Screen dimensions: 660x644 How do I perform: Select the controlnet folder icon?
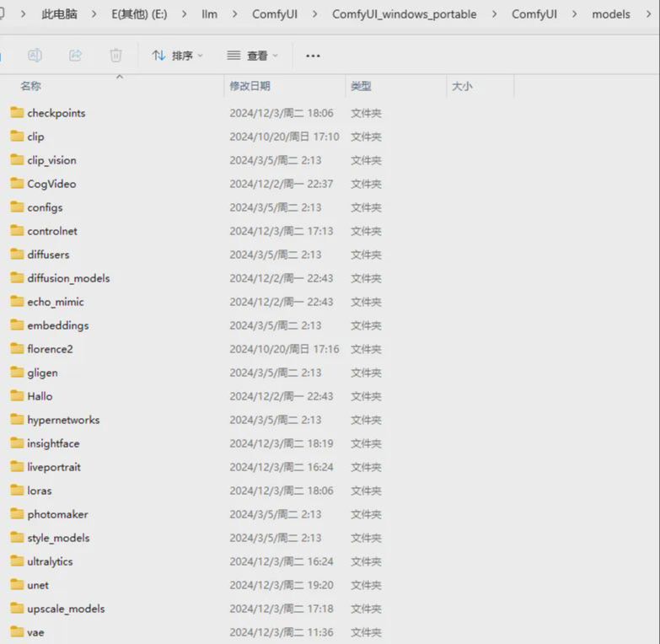pyautogui.click(x=17, y=230)
